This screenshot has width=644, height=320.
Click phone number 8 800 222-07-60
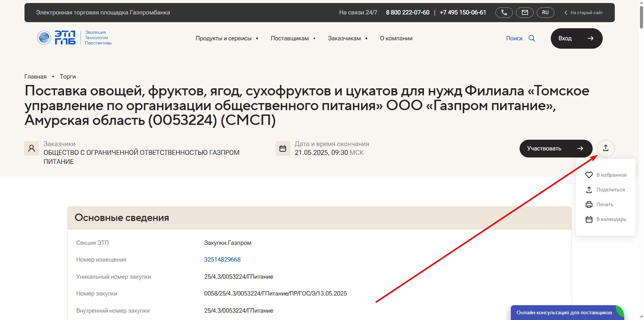tap(408, 12)
